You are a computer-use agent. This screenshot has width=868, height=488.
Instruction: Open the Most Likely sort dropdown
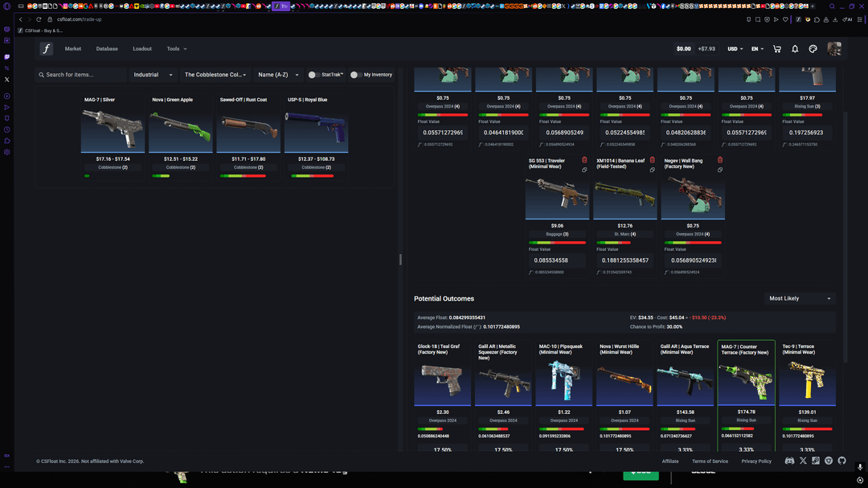pyautogui.click(x=800, y=298)
